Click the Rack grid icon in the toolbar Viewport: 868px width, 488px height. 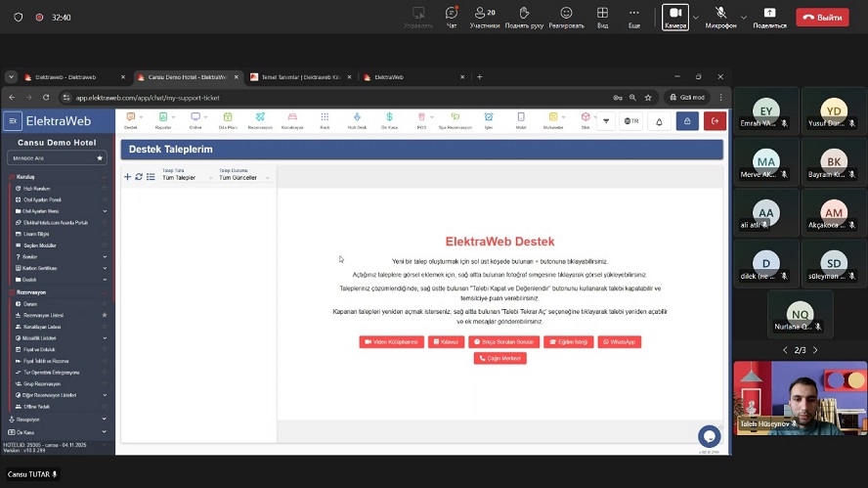[x=325, y=120]
